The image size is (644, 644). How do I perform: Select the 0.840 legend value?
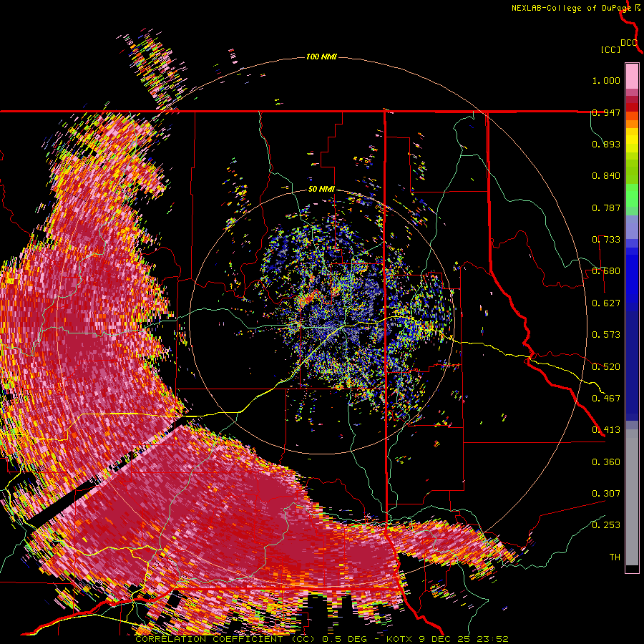[606, 176]
